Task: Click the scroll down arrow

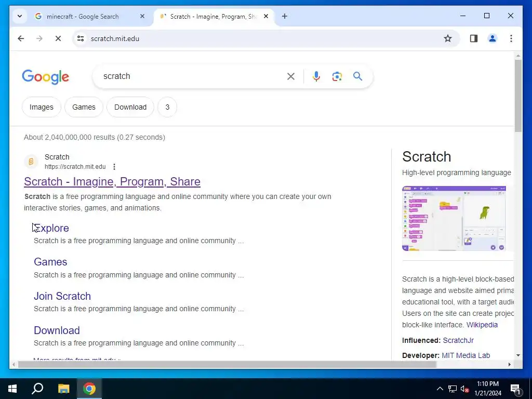Action: coord(518,355)
